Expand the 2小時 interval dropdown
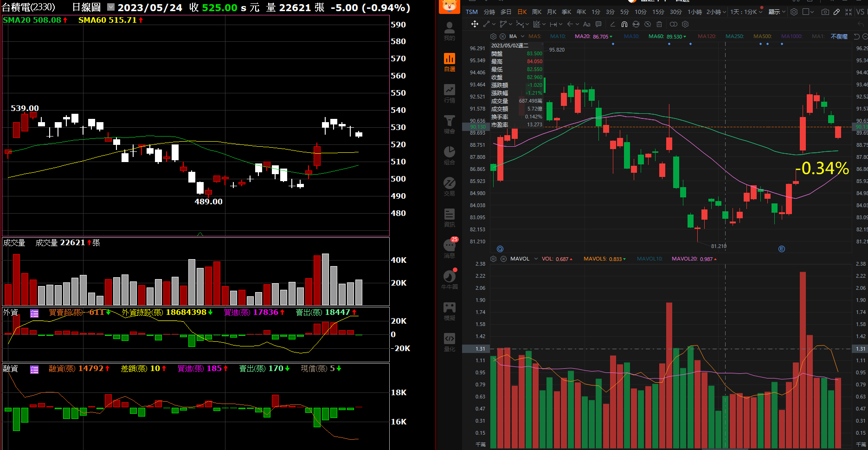Screen dimensions: 868x450 (x=725, y=12)
